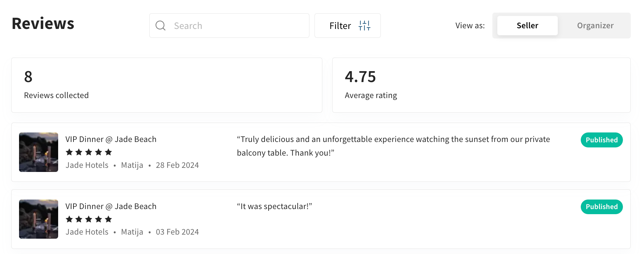The height and width of the screenshot is (254, 644).
Task: Open first VIP Dinner @ Jade Beach title
Action: [x=111, y=139]
